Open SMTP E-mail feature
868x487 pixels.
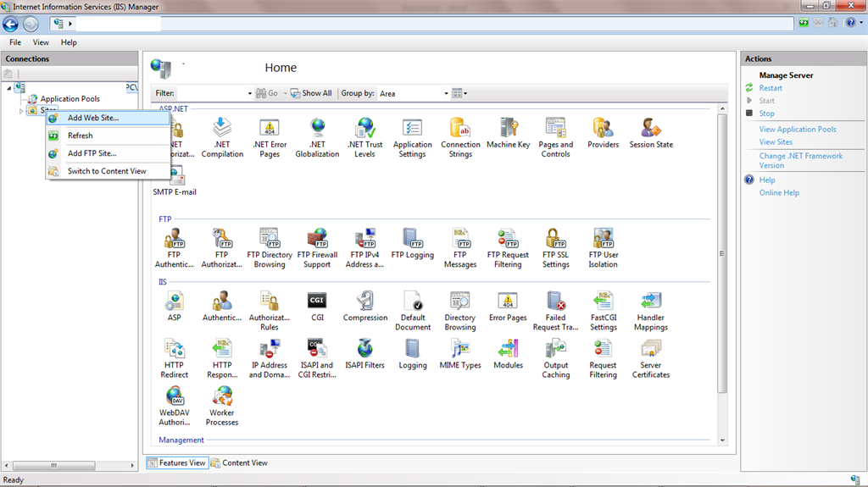click(x=175, y=183)
